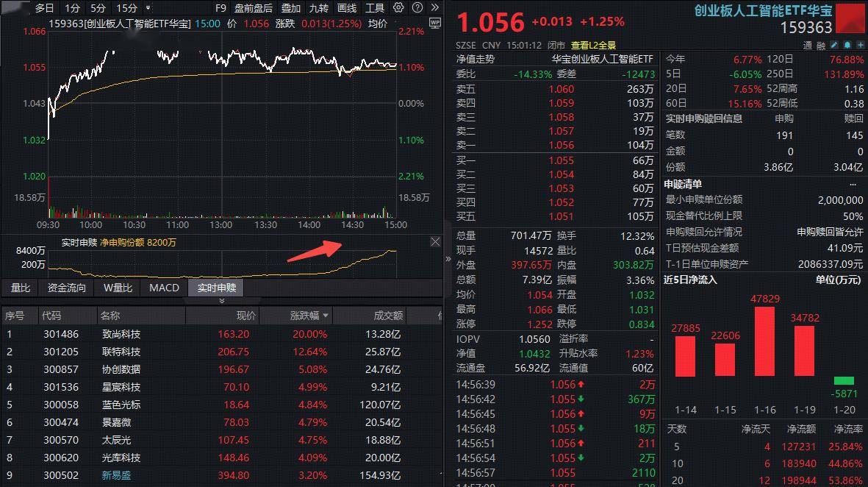Click the pencil note icon
This screenshot has width=868, height=487.
tap(835, 45)
